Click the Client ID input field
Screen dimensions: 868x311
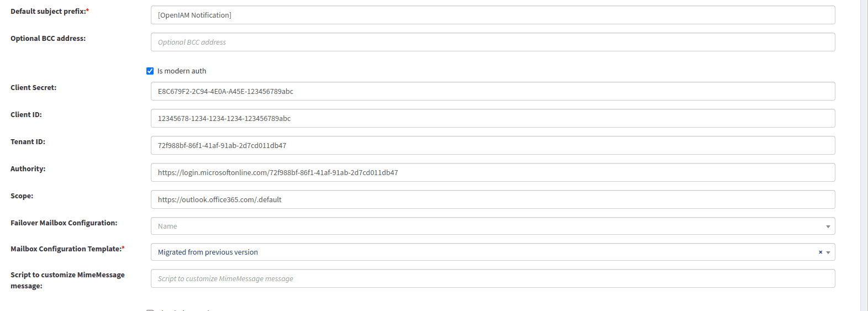pos(493,118)
